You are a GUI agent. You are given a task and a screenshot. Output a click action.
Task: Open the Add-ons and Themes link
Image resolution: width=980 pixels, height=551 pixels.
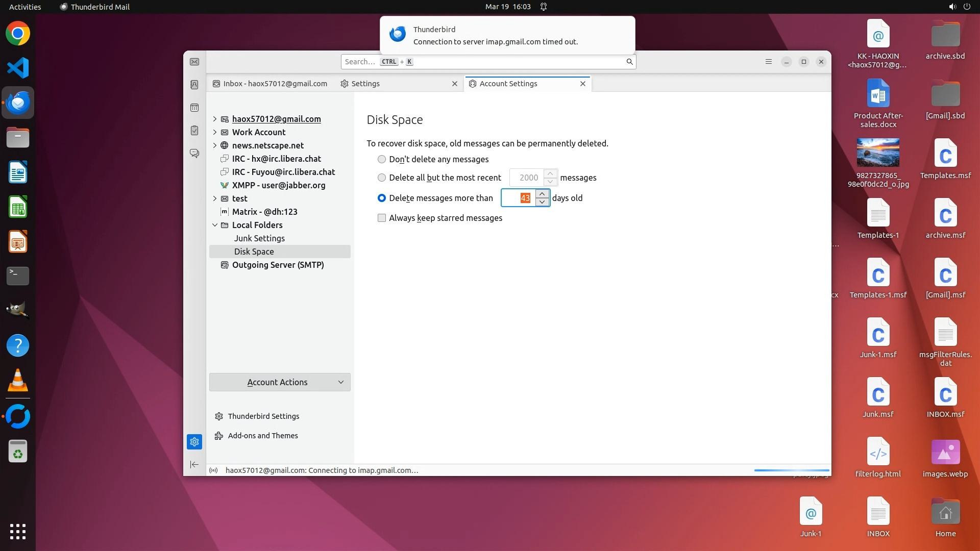pos(263,436)
